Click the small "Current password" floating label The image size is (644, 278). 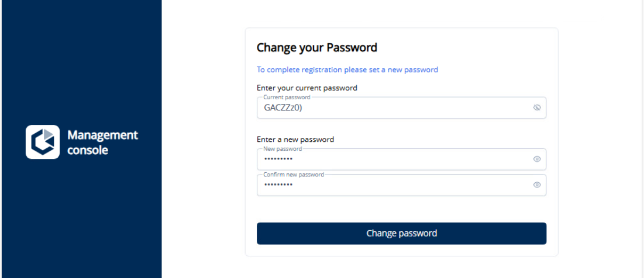(287, 98)
